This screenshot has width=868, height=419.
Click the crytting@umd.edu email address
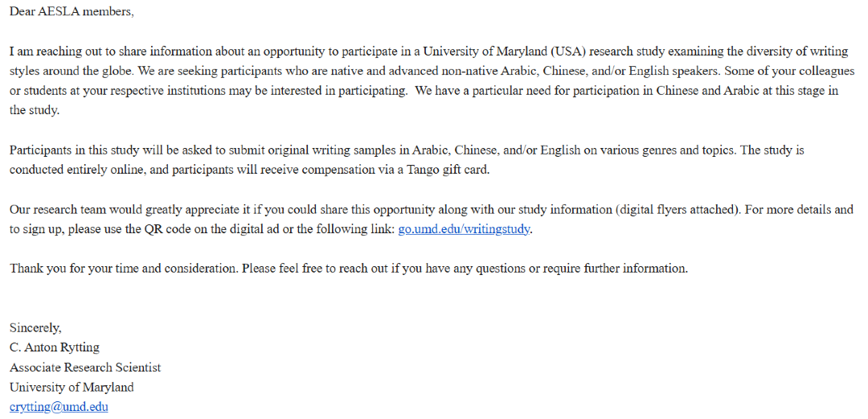coord(59,407)
